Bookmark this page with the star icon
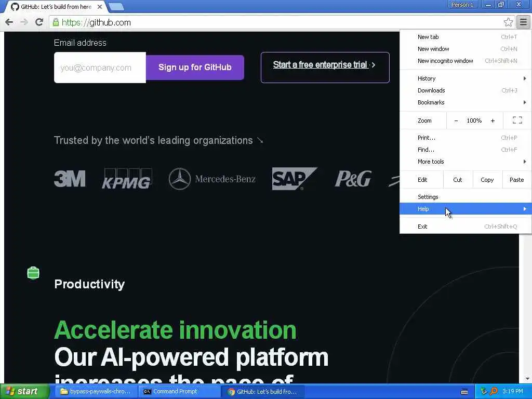Screen dimensions: 532x399 508,22
